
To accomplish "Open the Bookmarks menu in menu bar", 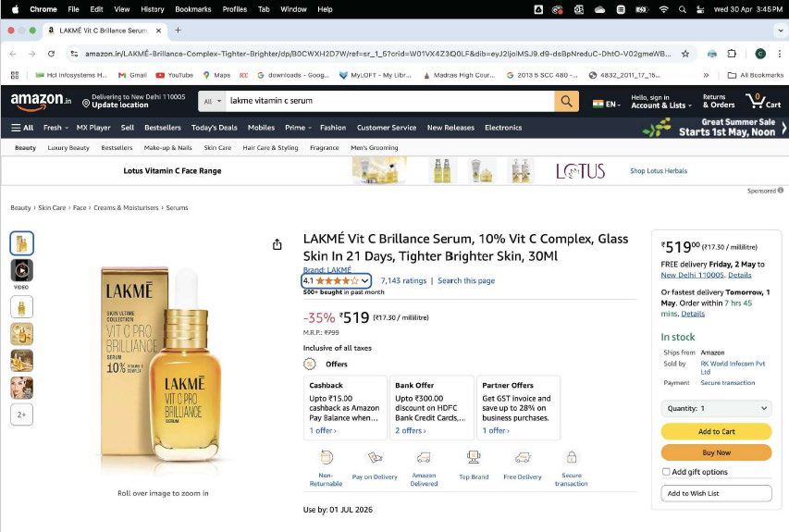I will (x=192, y=9).
